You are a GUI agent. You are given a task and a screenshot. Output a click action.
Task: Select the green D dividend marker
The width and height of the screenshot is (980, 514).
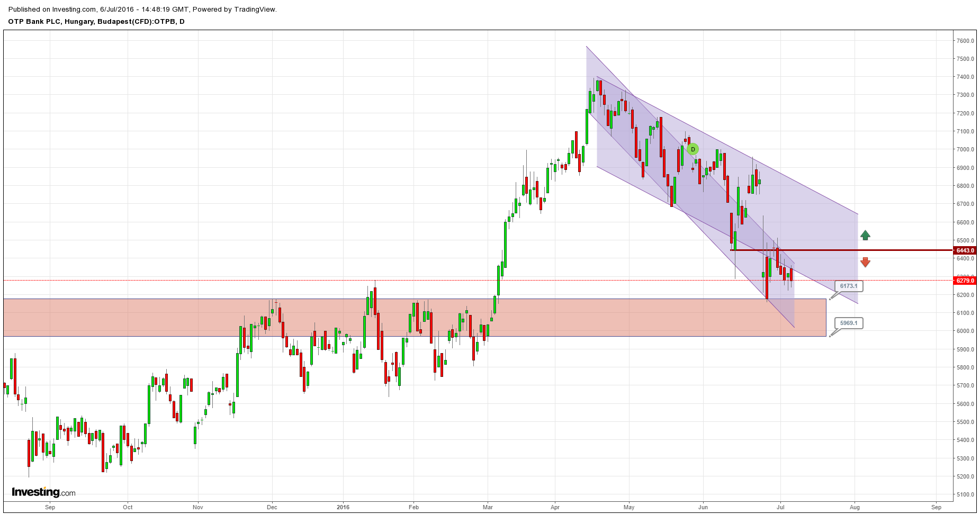click(693, 150)
